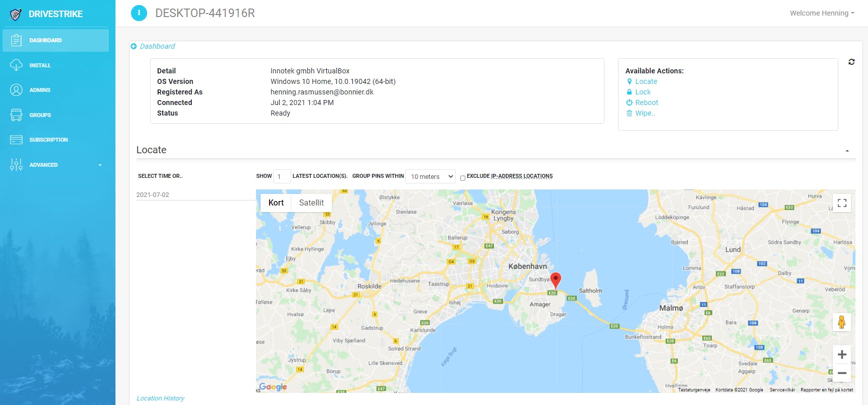This screenshot has width=868, height=405.
Task: Refresh device details with the reload icon
Action: (x=851, y=62)
